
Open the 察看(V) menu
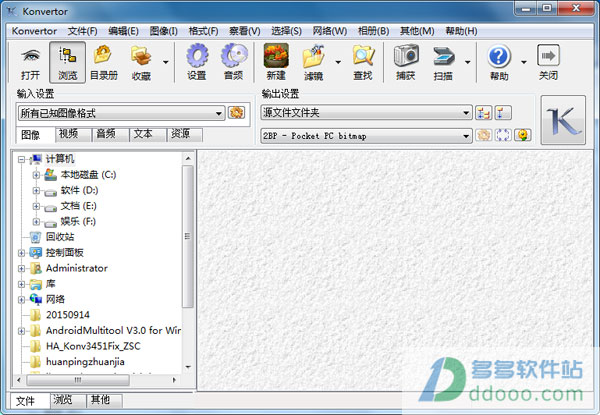[x=245, y=31]
